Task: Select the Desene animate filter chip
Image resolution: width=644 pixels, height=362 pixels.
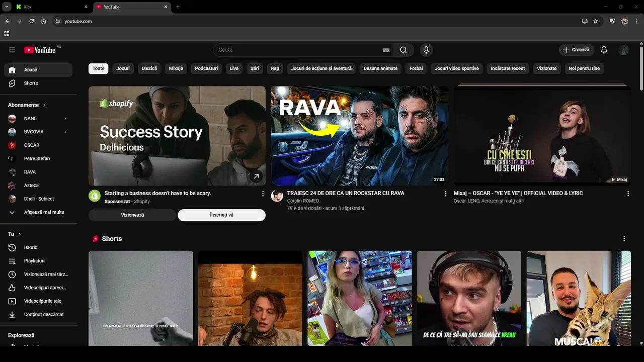Action: tap(380, 68)
